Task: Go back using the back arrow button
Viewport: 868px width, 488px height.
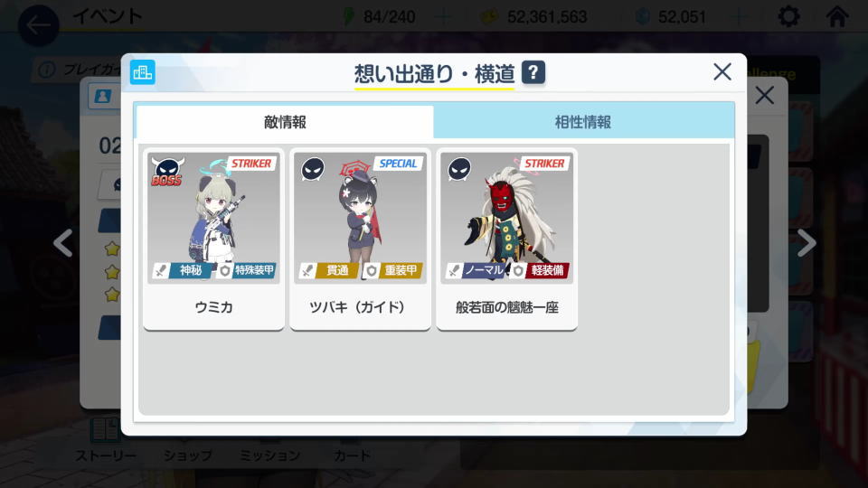Action: click(x=38, y=25)
